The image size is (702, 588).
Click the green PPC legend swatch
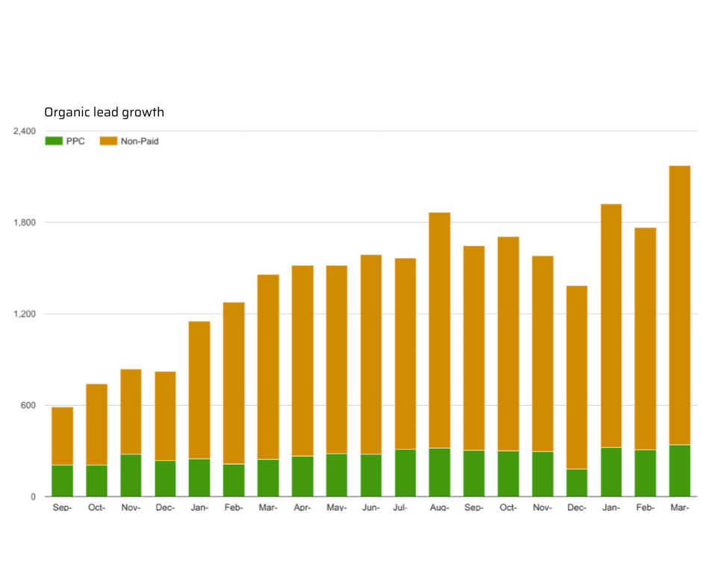point(54,141)
